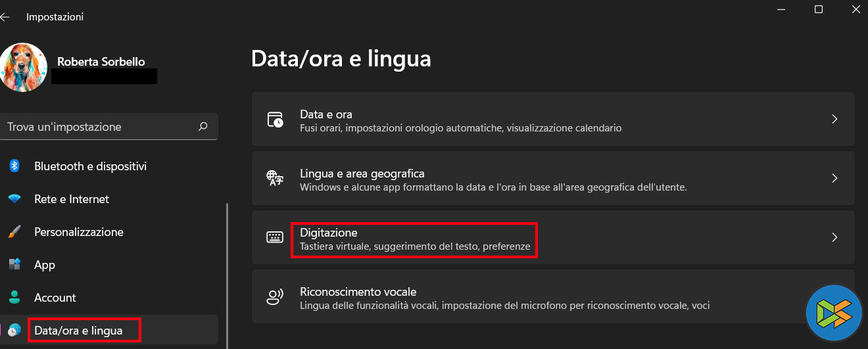Expand the Lingua e area geografica chevron
This screenshot has width=868, height=349.
[x=834, y=178]
